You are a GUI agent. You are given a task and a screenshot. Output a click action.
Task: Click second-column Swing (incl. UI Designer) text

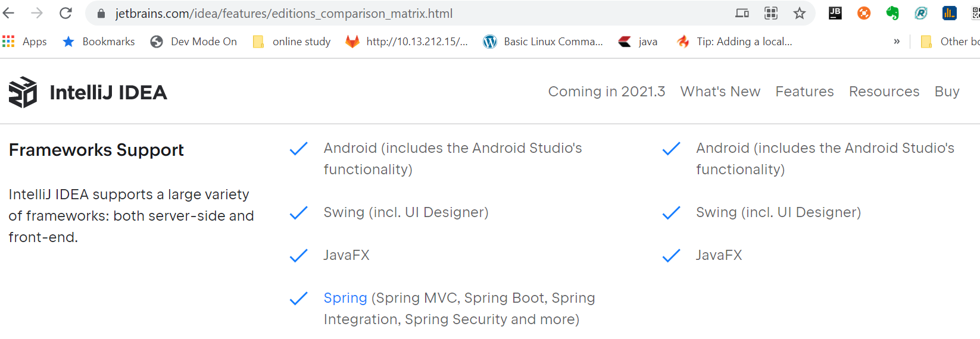779,212
